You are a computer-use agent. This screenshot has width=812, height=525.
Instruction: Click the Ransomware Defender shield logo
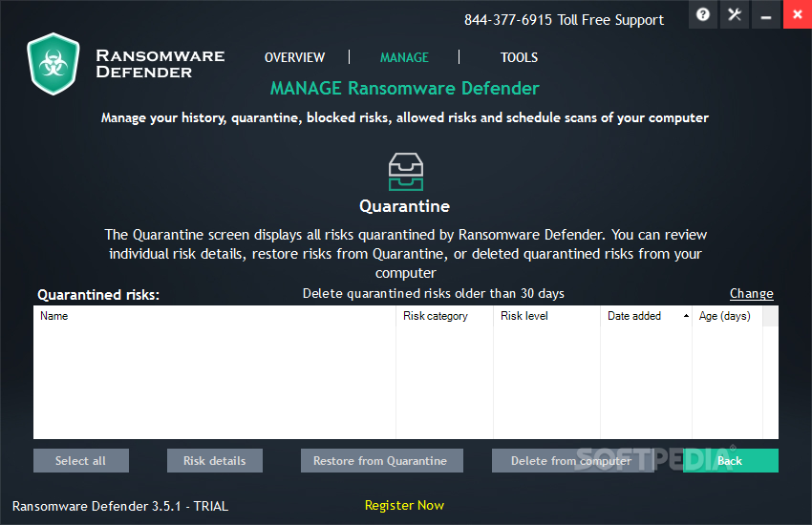[x=53, y=64]
